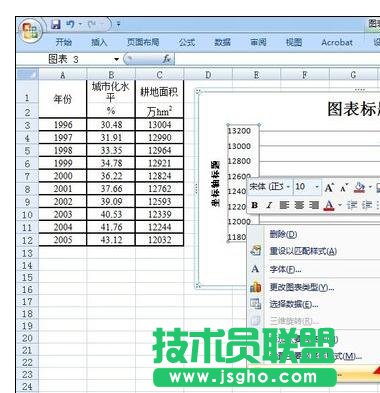Switch to the 审阅 ribbon tab

coord(258,42)
